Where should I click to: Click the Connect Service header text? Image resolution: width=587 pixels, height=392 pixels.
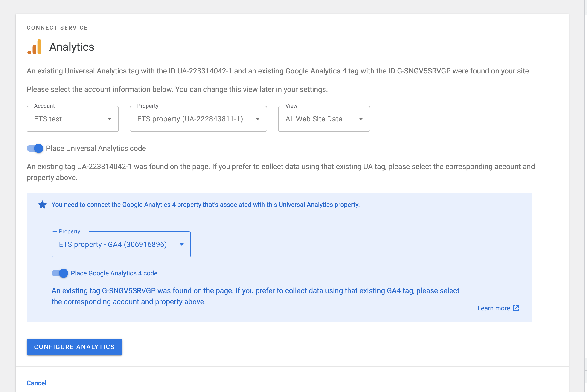click(x=57, y=28)
